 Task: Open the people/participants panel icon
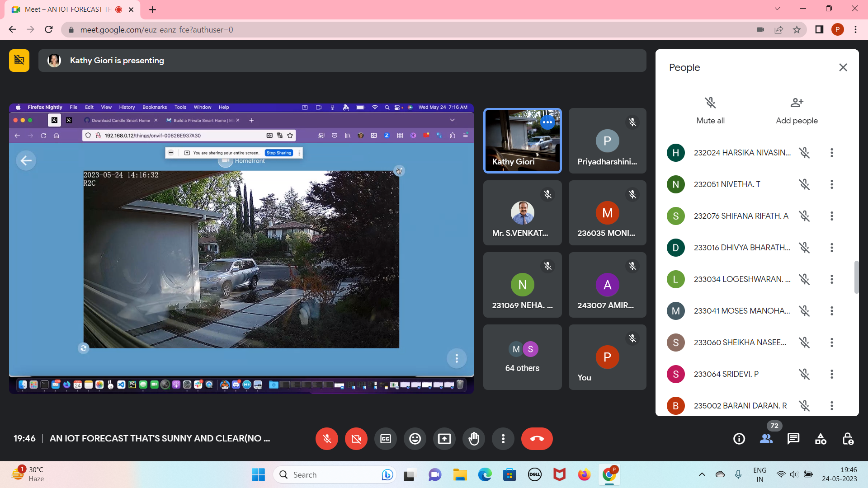(766, 439)
